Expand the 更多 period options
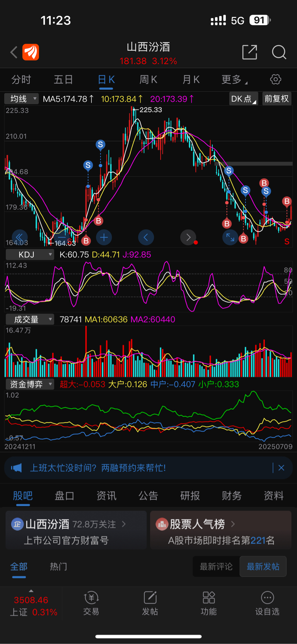 [x=234, y=80]
